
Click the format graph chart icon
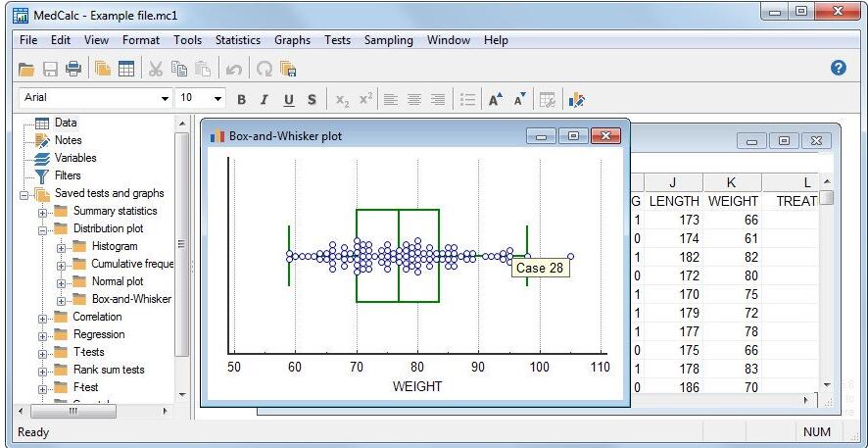click(577, 100)
